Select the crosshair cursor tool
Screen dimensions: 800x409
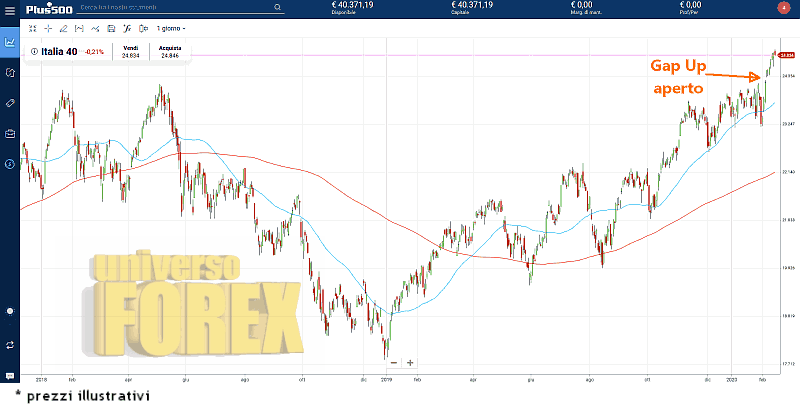(47, 28)
